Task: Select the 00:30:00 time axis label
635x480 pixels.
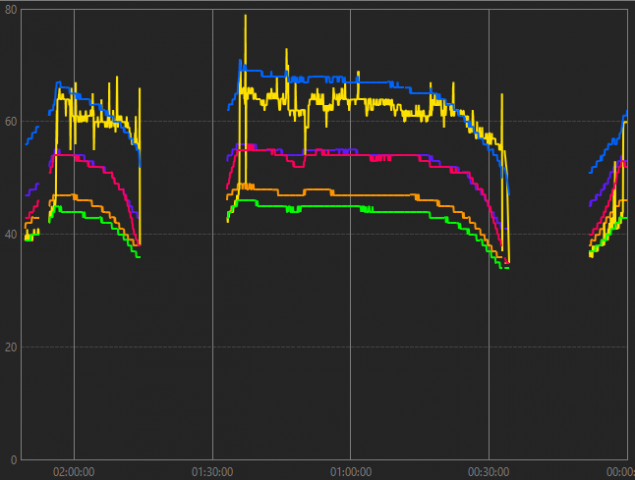Action: (x=488, y=471)
